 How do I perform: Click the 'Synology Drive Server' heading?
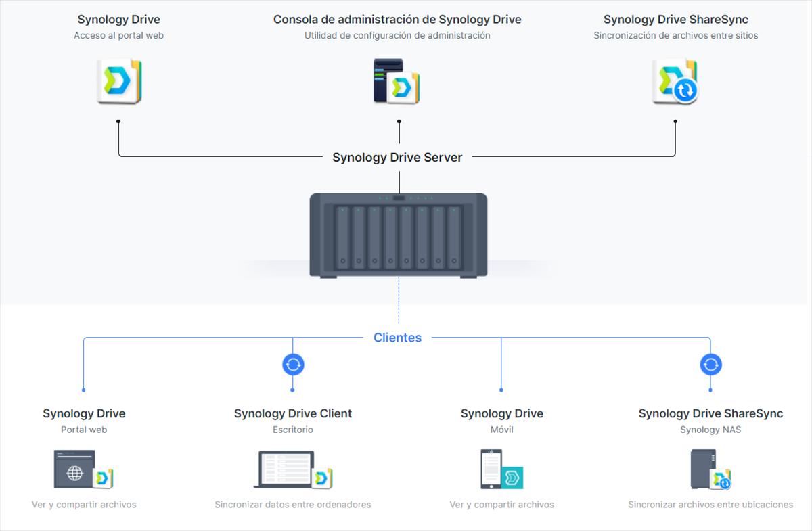click(397, 158)
